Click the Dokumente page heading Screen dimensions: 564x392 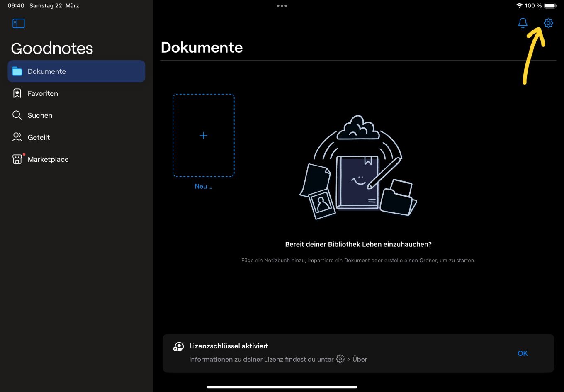[202, 47]
